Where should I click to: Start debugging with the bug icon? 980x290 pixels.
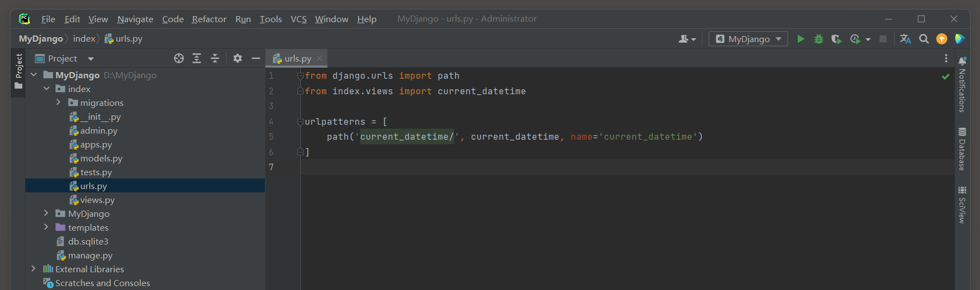click(x=818, y=39)
